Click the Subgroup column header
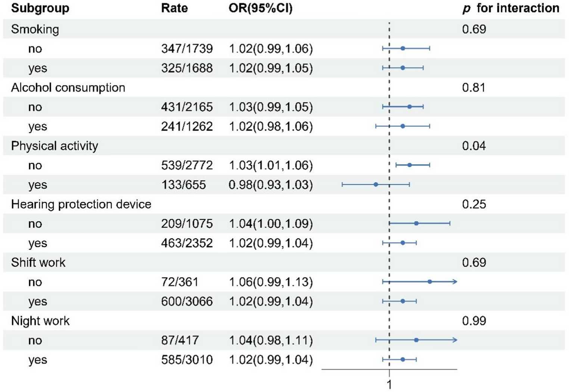 click(x=40, y=8)
